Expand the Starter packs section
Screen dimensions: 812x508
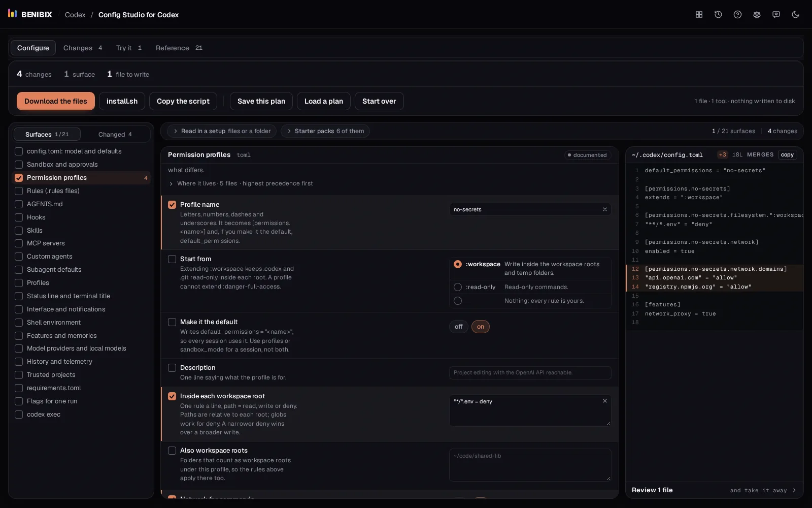(325, 131)
